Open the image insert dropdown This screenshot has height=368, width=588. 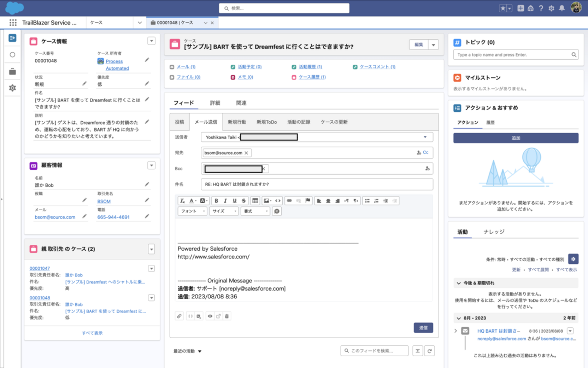(x=267, y=201)
